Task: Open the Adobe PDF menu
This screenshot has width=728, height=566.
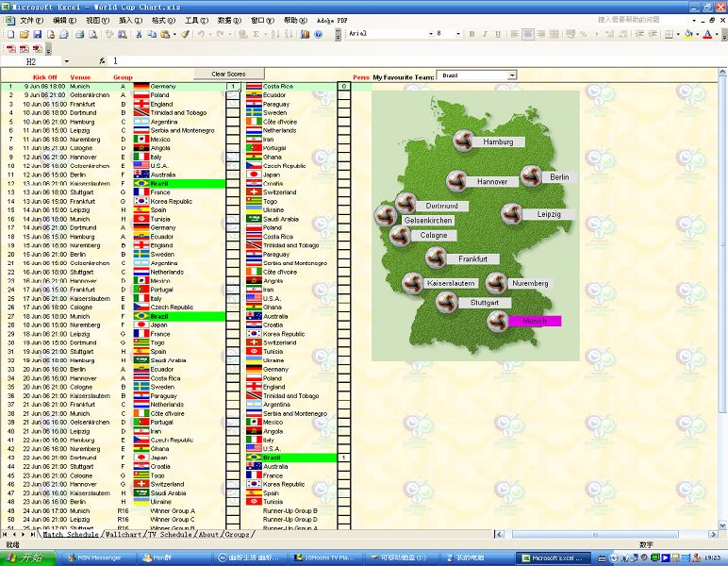Action: point(332,21)
